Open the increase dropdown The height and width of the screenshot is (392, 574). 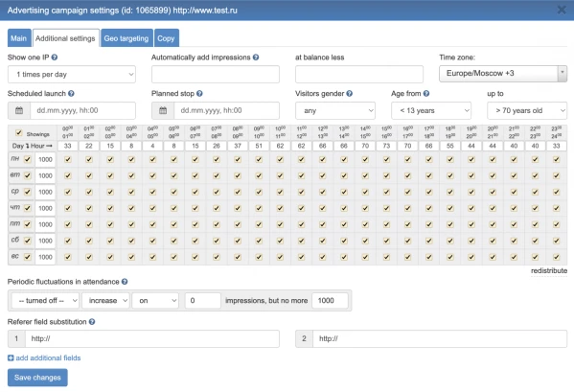pos(105,301)
